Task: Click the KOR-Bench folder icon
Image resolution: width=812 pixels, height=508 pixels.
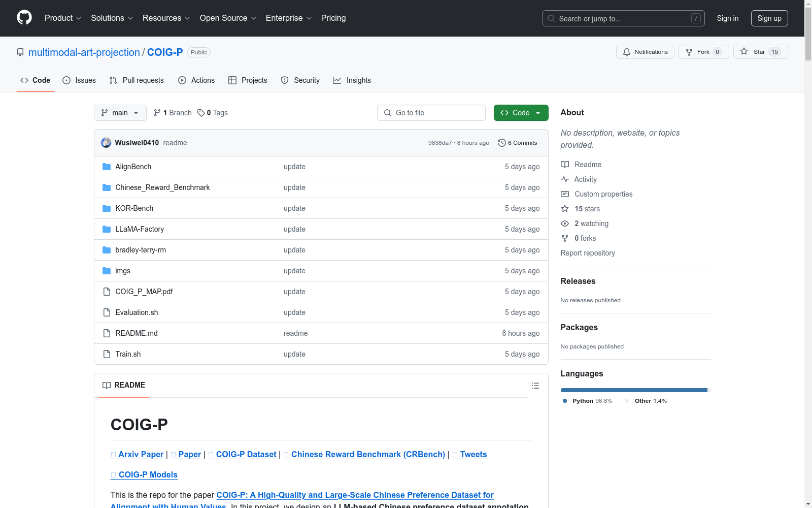Action: tap(107, 208)
